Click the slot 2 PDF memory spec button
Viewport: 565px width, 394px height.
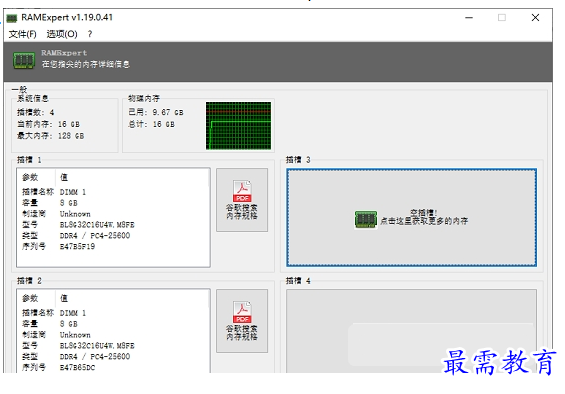[242, 321]
